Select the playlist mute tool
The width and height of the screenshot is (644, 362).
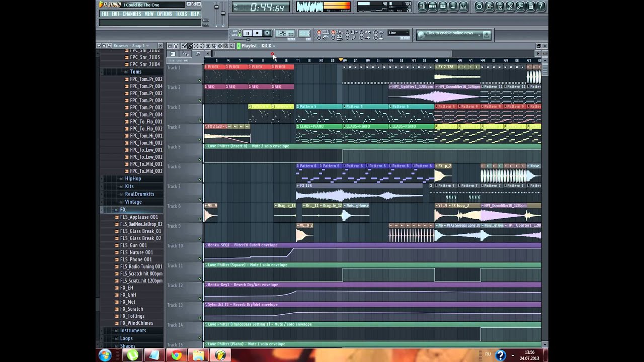click(x=202, y=46)
